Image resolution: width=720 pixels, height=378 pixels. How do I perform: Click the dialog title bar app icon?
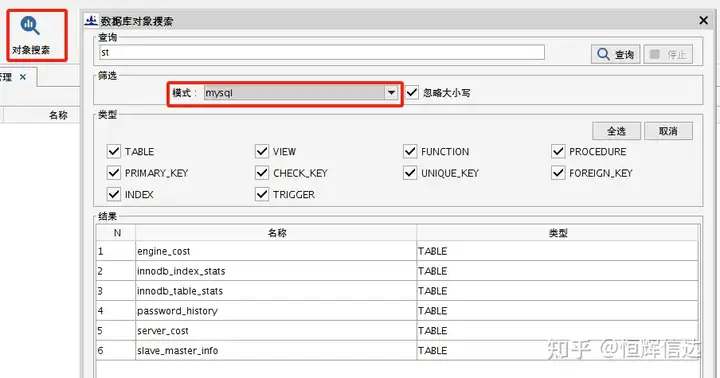91,21
